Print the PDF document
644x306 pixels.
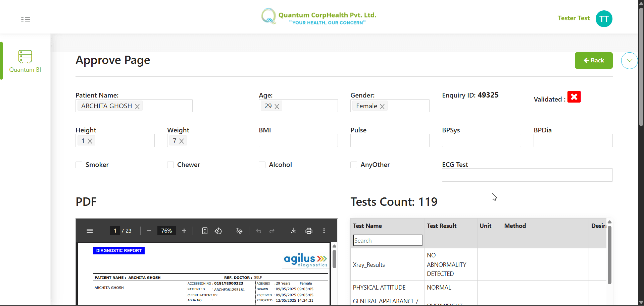pos(309,231)
